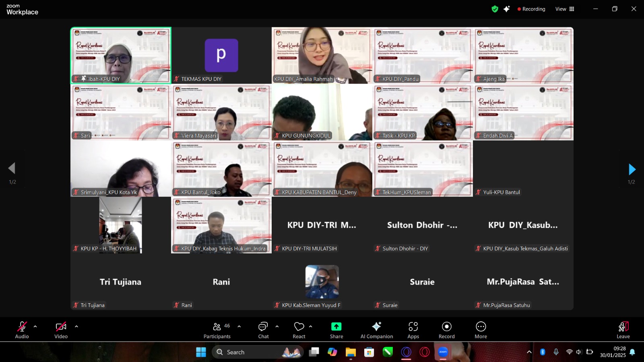This screenshot has height=362, width=644.
Task: Open the Apps button
Action: point(413,330)
